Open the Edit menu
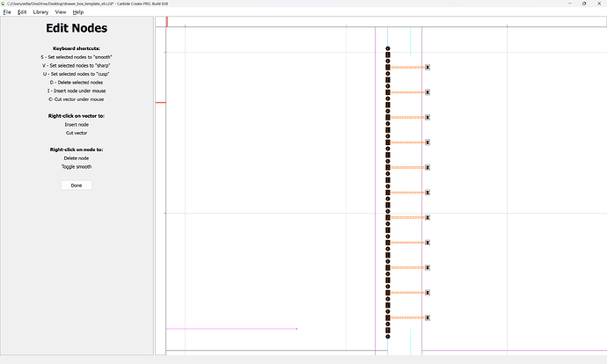 22,12
